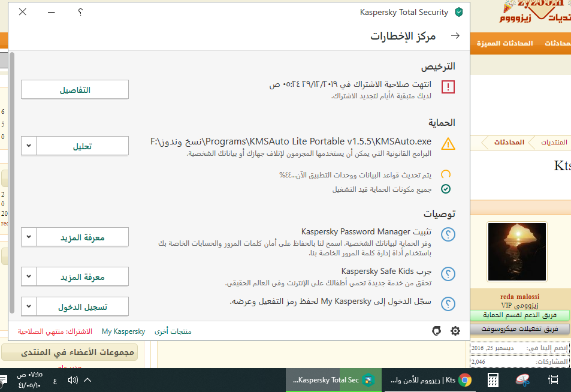This screenshot has width=571, height=392.
Task: Click the الاشتراك: منتهي الصلاحية subscription link
Action: (55, 331)
